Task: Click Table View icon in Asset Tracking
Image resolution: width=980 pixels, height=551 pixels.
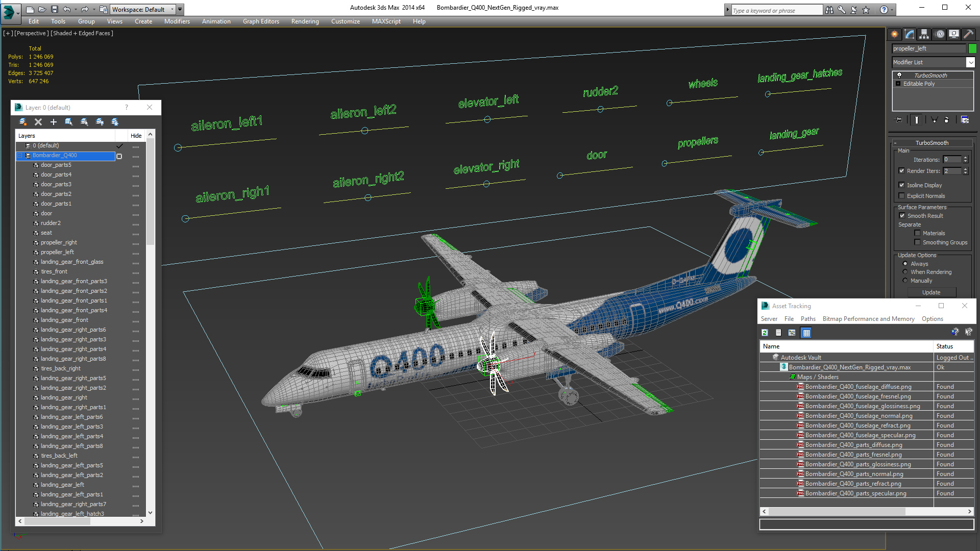Action: (806, 333)
